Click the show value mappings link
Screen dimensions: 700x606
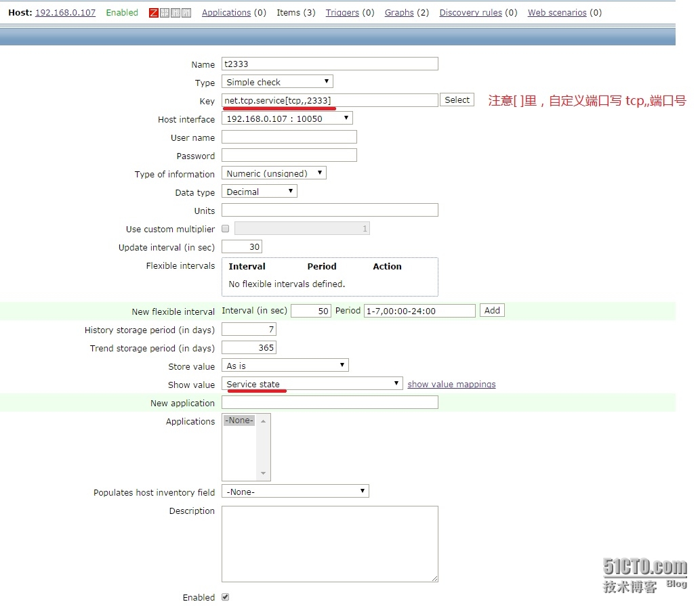(x=451, y=384)
